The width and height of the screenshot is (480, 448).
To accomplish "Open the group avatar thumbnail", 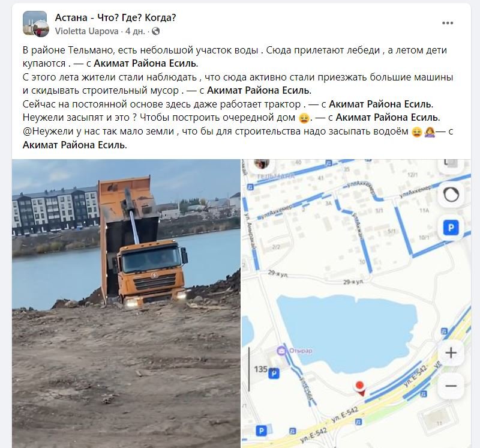I will (36, 23).
